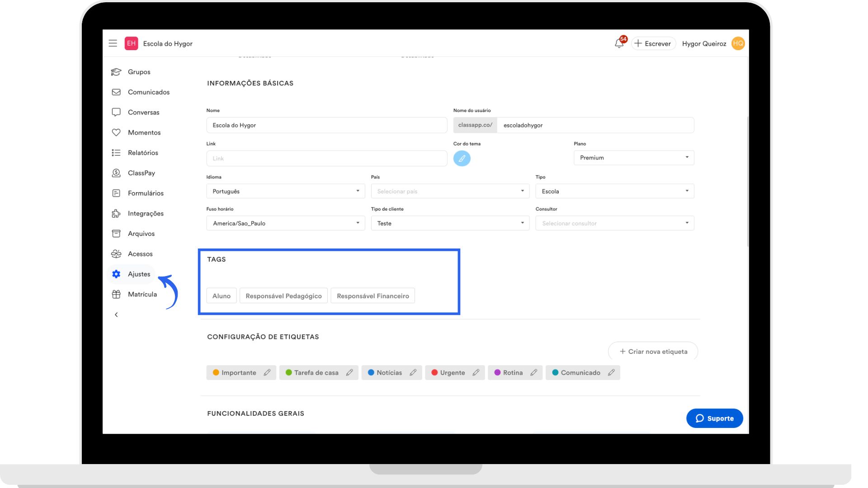Open the notifications bell icon
This screenshot has width=868, height=488.
[619, 43]
